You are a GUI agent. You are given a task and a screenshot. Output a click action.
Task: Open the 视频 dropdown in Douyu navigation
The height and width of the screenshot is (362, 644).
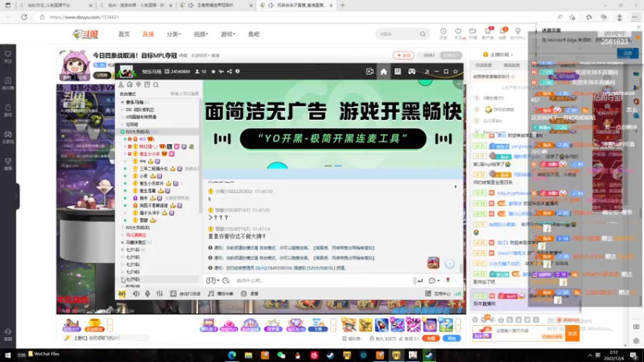200,35
